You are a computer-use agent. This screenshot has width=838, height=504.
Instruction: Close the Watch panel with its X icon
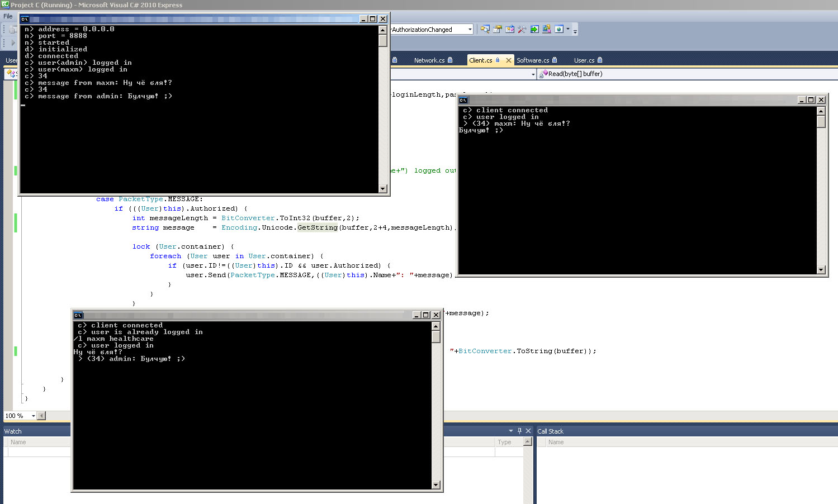[x=528, y=431]
